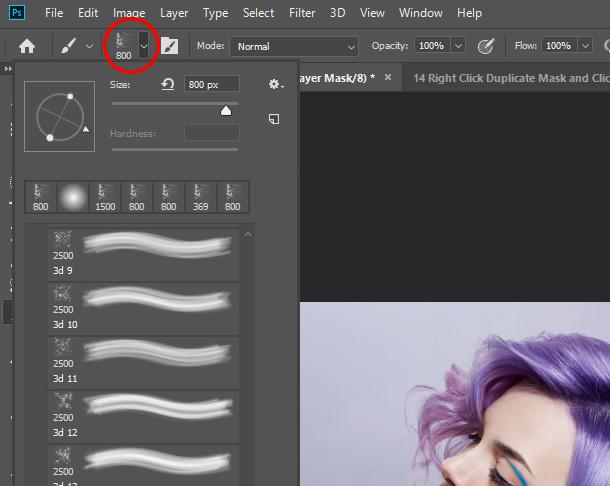The height and width of the screenshot is (486, 610).
Task: Open the Filter menu
Action: pyautogui.click(x=302, y=13)
